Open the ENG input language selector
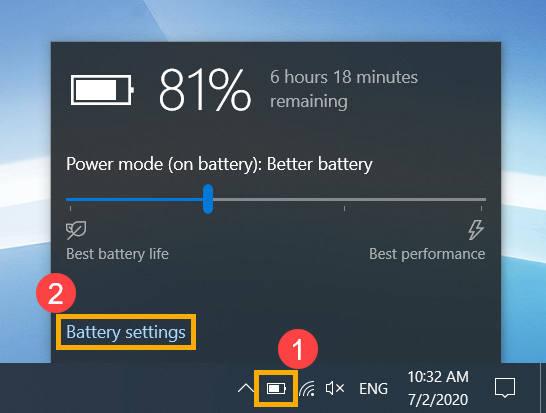 [x=373, y=389]
